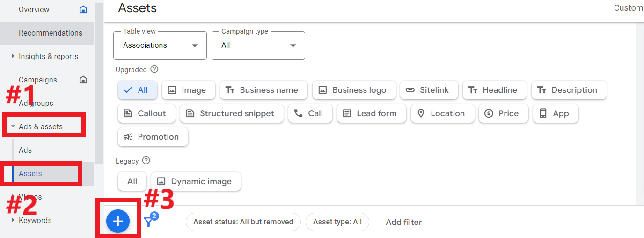644x238 pixels.
Task: Click Add filter field
Action: click(x=404, y=222)
